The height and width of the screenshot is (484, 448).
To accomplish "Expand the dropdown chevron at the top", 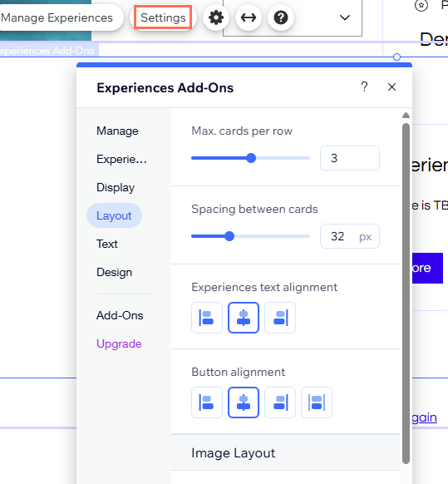I will [345, 17].
